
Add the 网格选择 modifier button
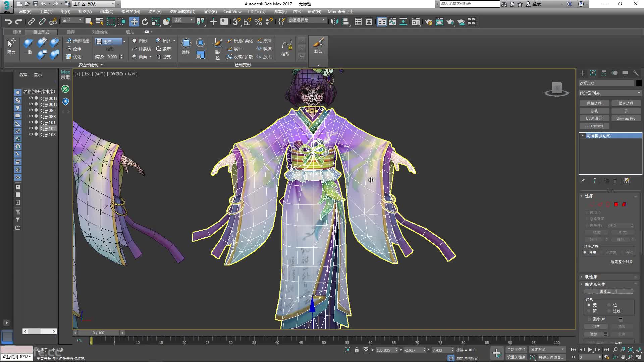(x=594, y=103)
